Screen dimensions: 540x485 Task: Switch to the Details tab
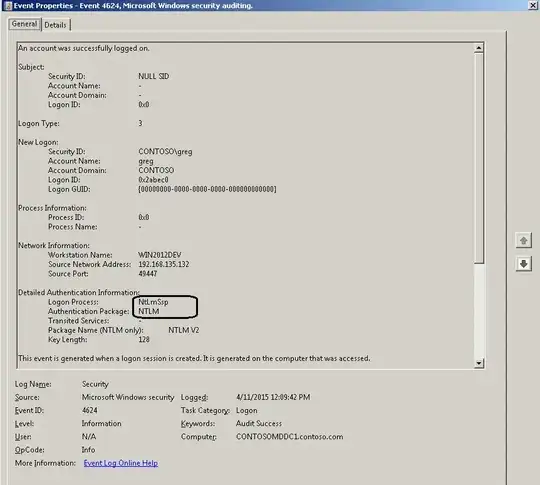[x=56, y=25]
